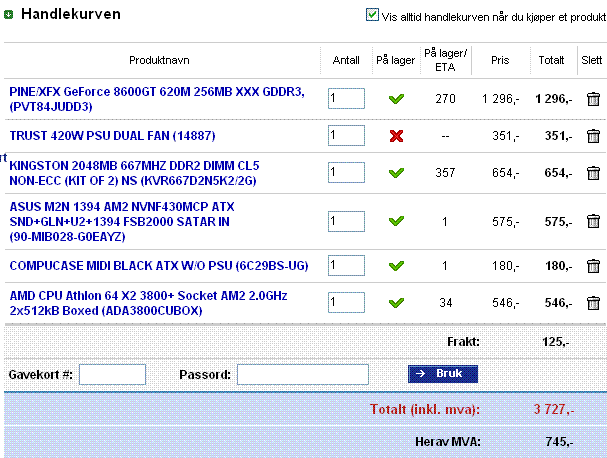This screenshot has height=458, width=607.
Task: Focus the Passord input field
Action: coord(303,374)
